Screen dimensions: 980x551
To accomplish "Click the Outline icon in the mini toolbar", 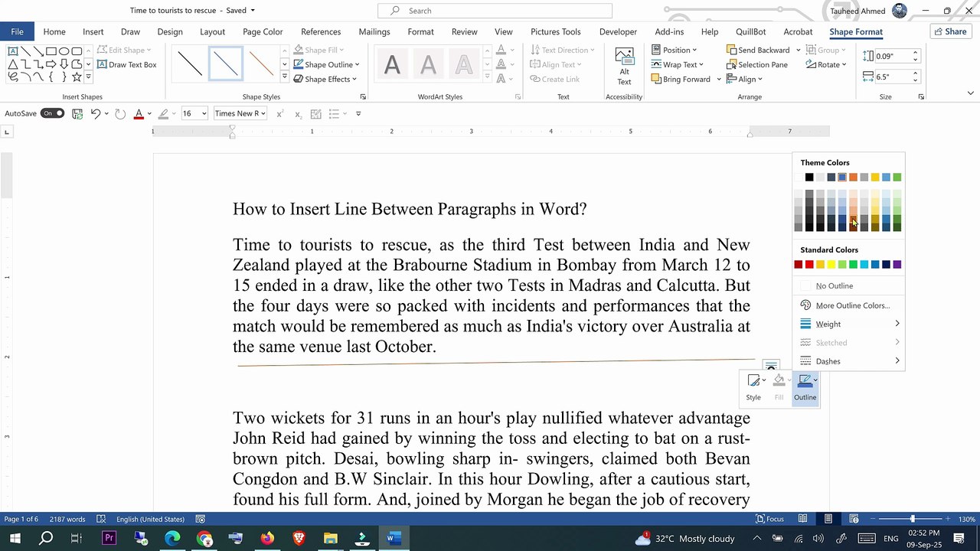I will (805, 387).
